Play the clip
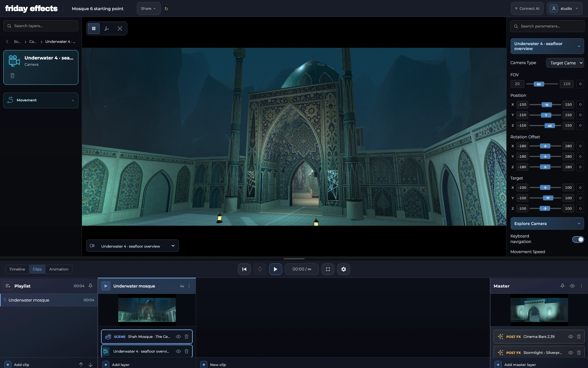Image resolution: width=588 pixels, height=368 pixels. pos(276,269)
